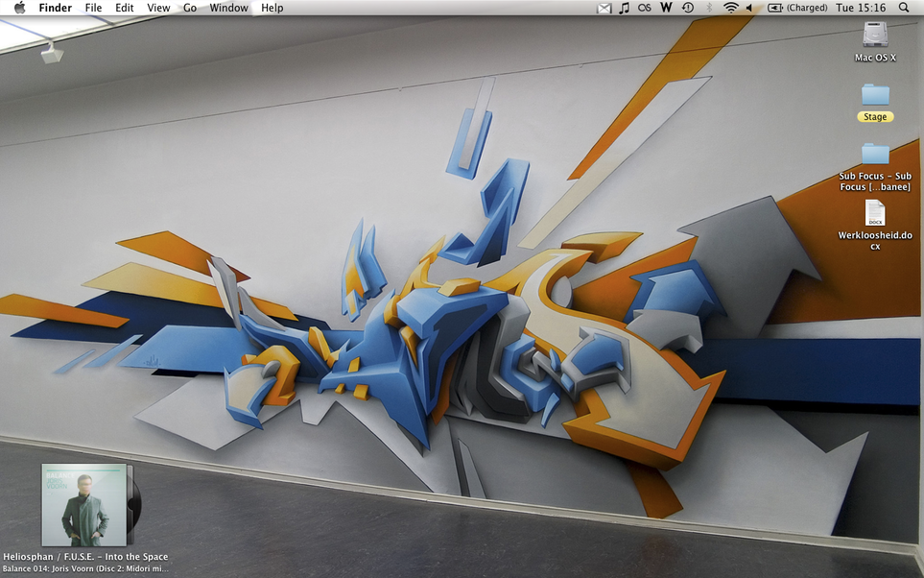
Task: Select the Stage folder icon
Action: point(875,95)
